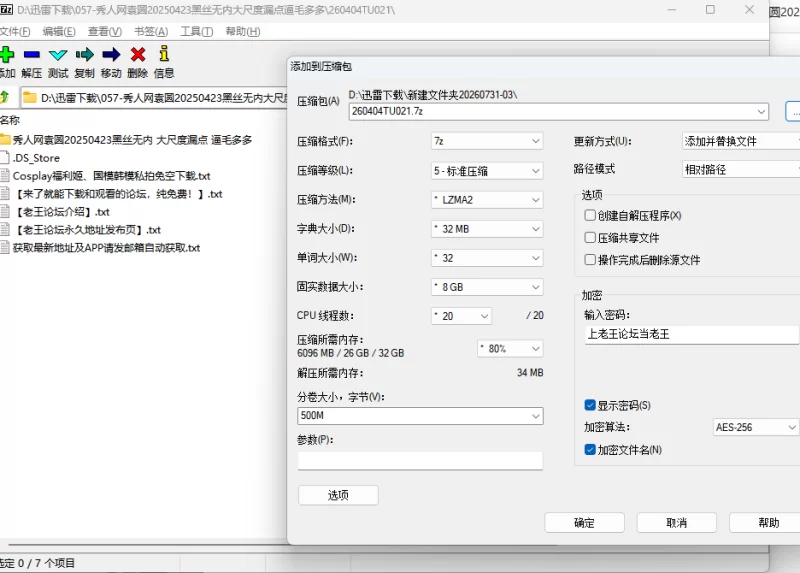Click the Move (移动) toolbar icon

111,55
